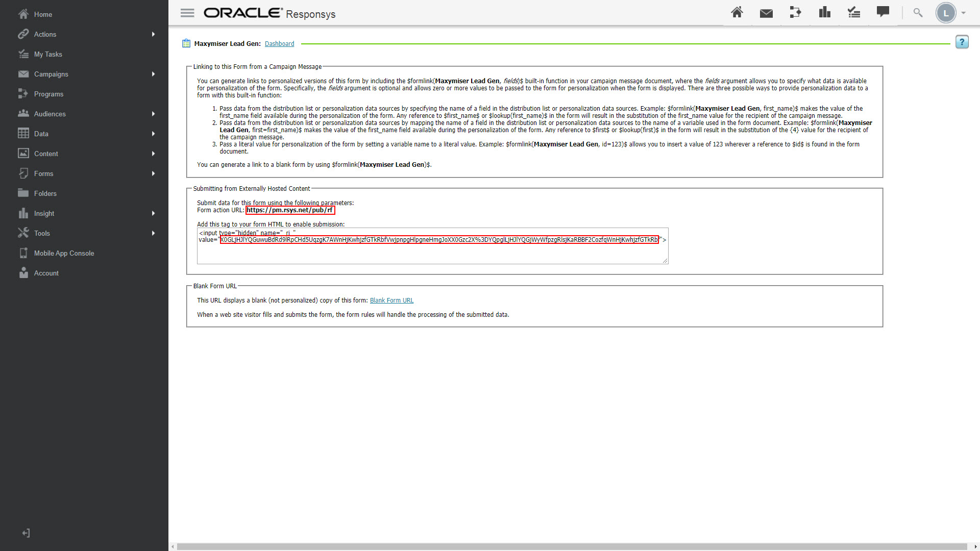Expand the Actions submenu arrow
This screenshot has height=551, width=980.
tap(153, 34)
